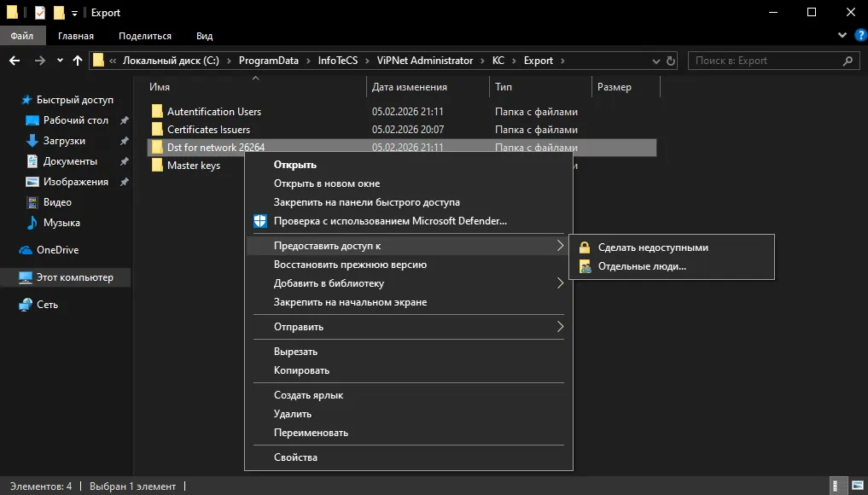Sort by Дата изменения column header
The image size is (868, 495).
pyautogui.click(x=409, y=87)
